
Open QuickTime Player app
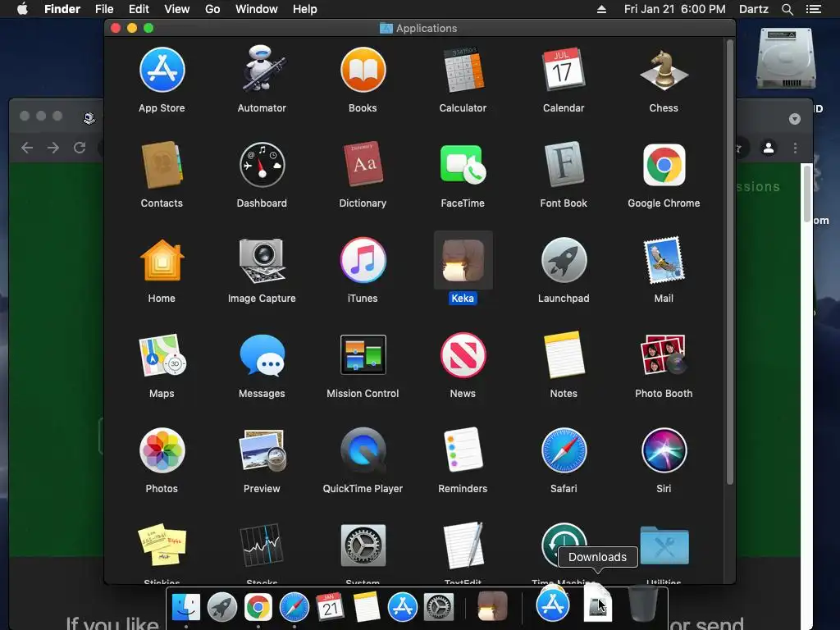click(x=363, y=450)
